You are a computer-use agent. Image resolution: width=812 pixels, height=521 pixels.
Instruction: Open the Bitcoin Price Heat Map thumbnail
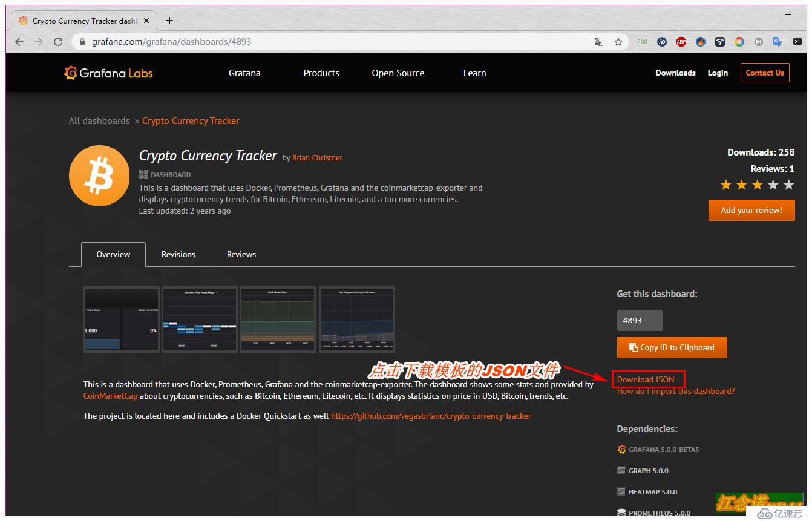200,319
